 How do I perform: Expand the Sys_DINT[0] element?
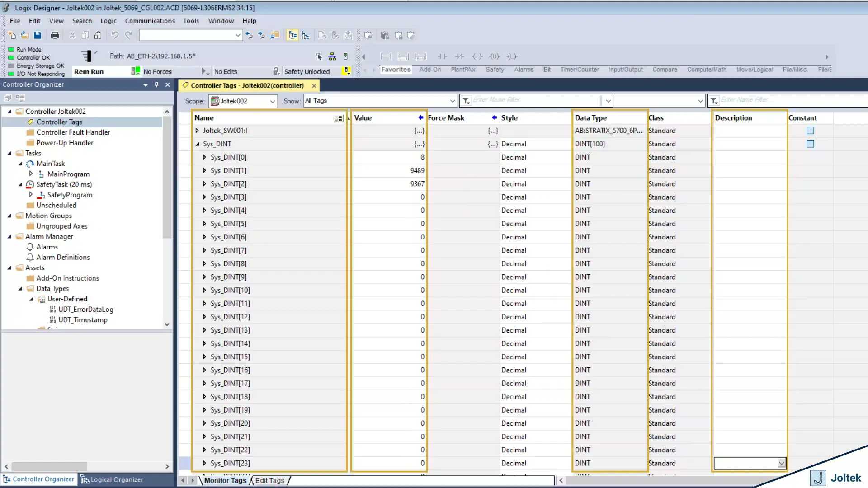click(204, 157)
